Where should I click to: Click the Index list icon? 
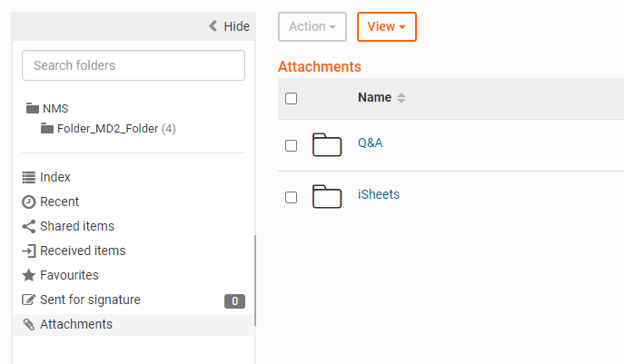click(29, 177)
